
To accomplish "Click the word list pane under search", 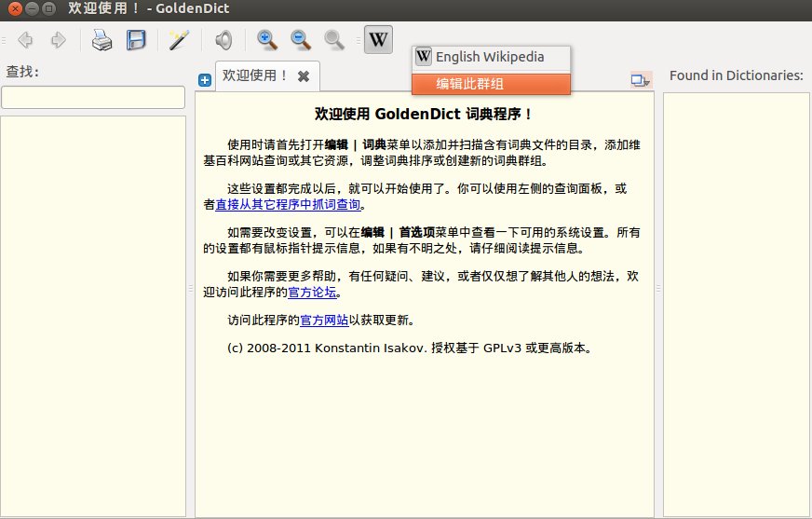I will click(x=93, y=316).
